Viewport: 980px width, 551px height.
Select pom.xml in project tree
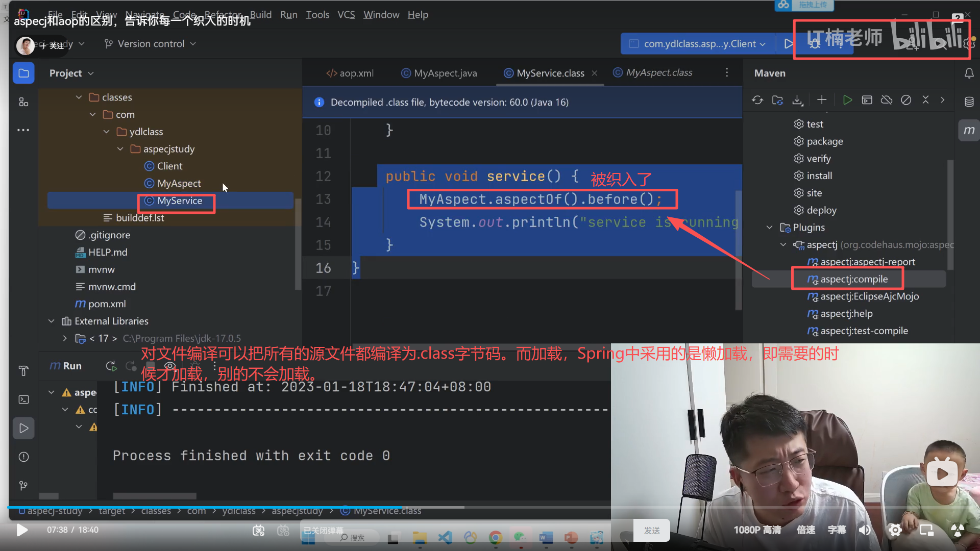click(107, 304)
